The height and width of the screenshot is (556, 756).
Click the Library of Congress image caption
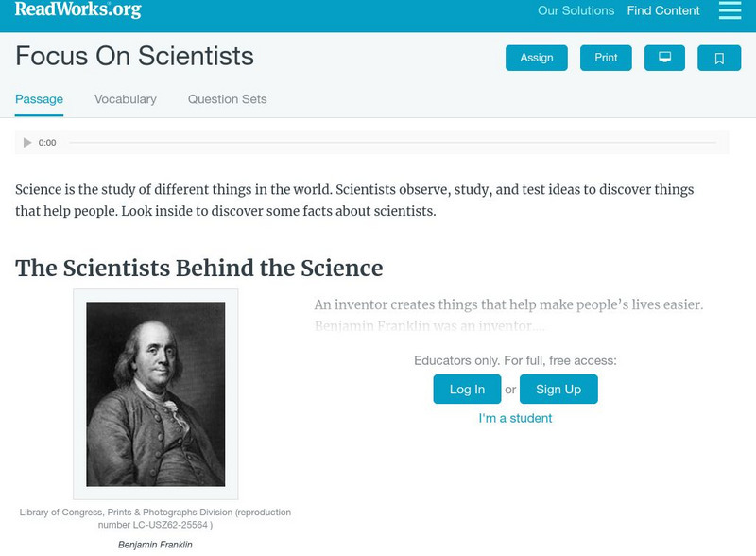tap(155, 518)
